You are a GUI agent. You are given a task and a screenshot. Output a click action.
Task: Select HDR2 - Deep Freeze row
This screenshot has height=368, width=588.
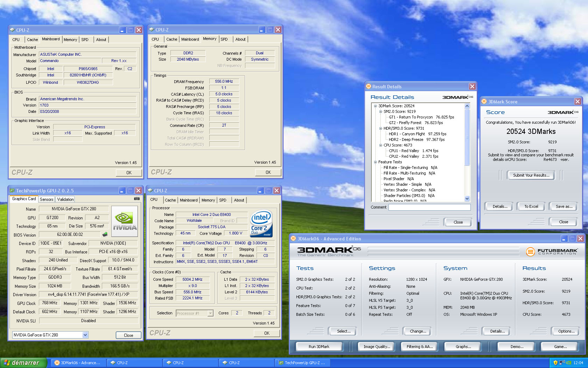tap(416, 139)
